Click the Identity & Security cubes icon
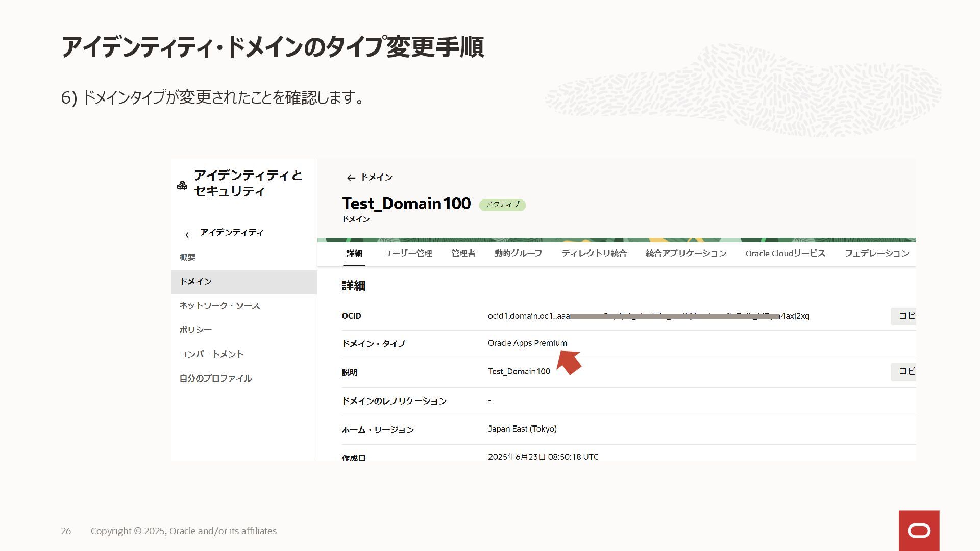The width and height of the screenshot is (980, 551). (x=182, y=185)
